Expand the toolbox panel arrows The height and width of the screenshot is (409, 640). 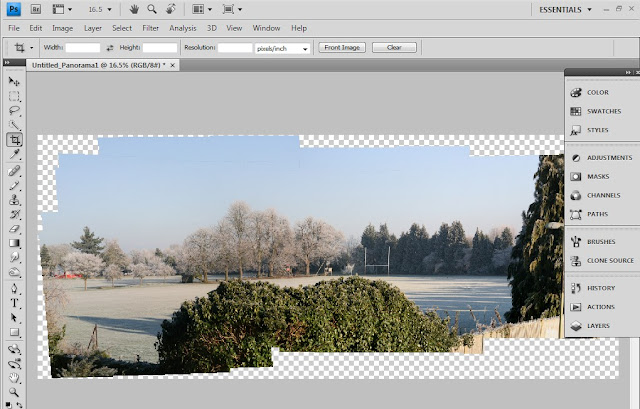[x=7, y=62]
